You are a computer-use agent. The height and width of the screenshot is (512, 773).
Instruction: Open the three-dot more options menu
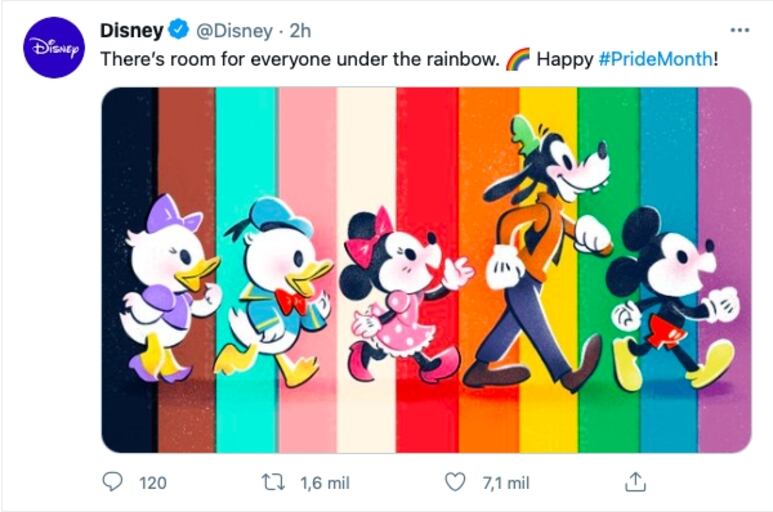pyautogui.click(x=739, y=30)
